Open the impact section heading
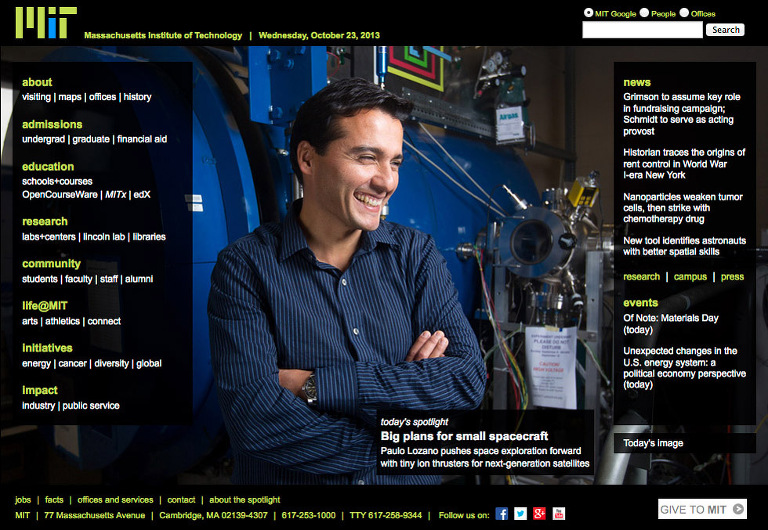The image size is (768, 530). [40, 390]
